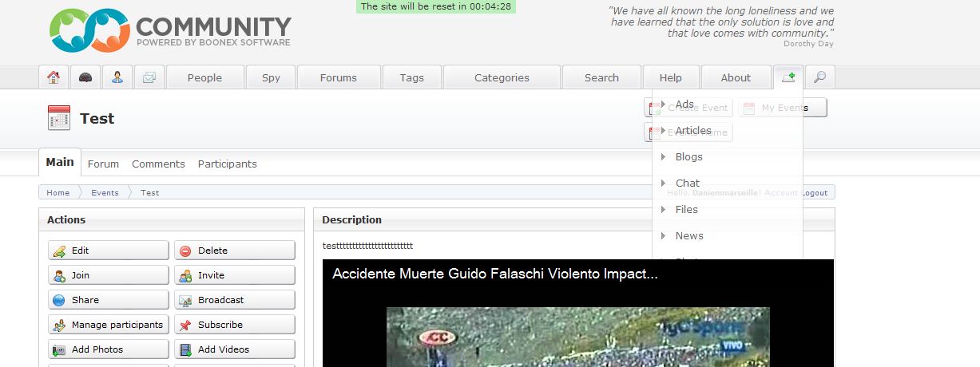Follow the Home breadcrumb link
Viewport: 980px width, 367px height.
(58, 192)
